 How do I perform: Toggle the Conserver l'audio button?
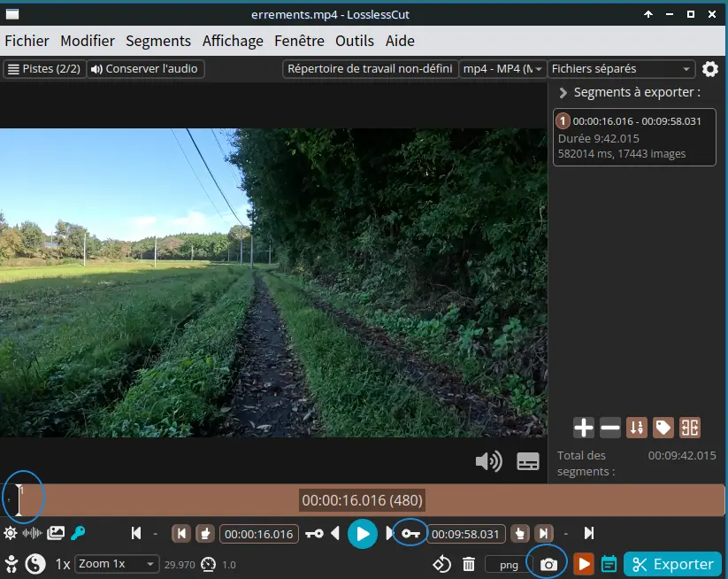click(146, 69)
